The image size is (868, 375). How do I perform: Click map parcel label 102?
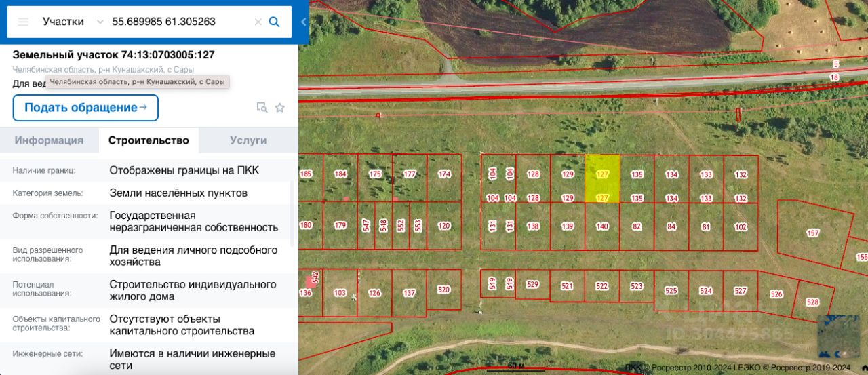741,226
